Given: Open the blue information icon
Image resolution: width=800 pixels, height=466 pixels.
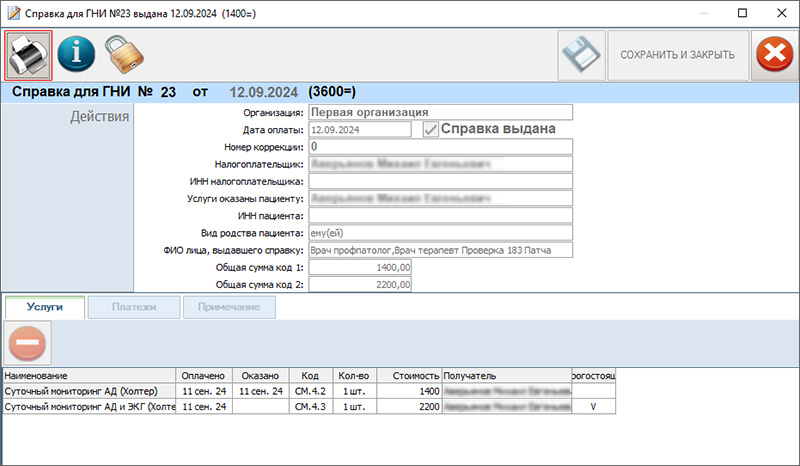Looking at the screenshot, I should tap(76, 54).
